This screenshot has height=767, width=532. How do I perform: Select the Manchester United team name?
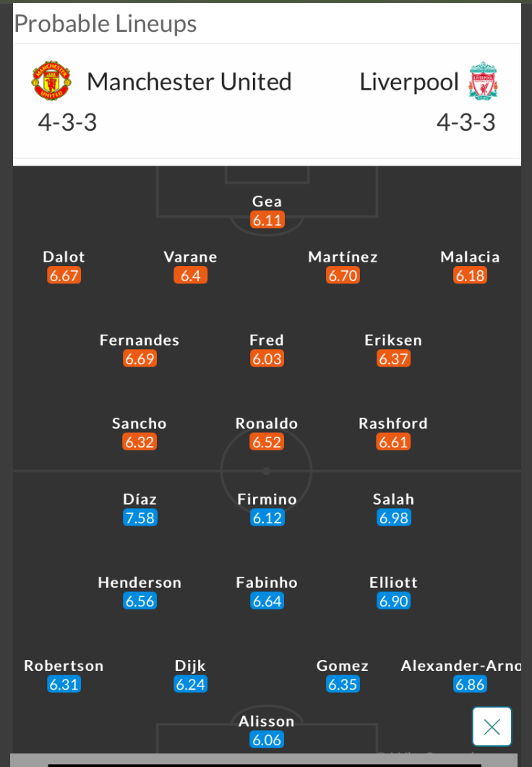(x=189, y=81)
